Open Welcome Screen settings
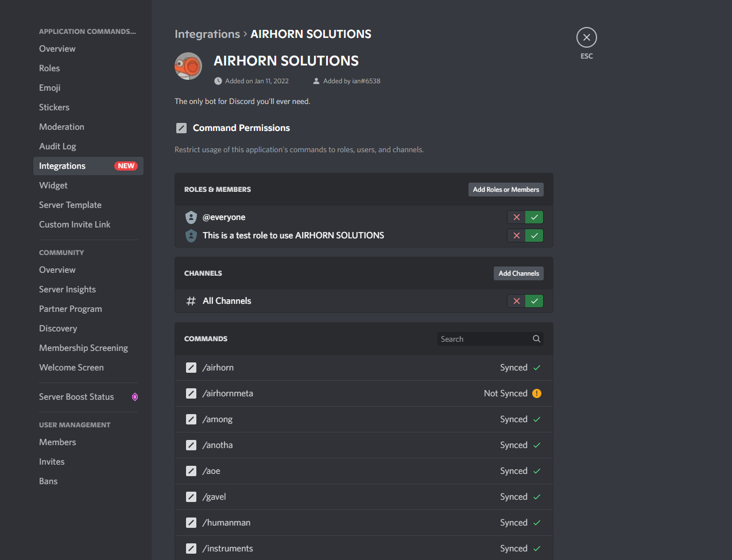 pyautogui.click(x=88, y=368)
